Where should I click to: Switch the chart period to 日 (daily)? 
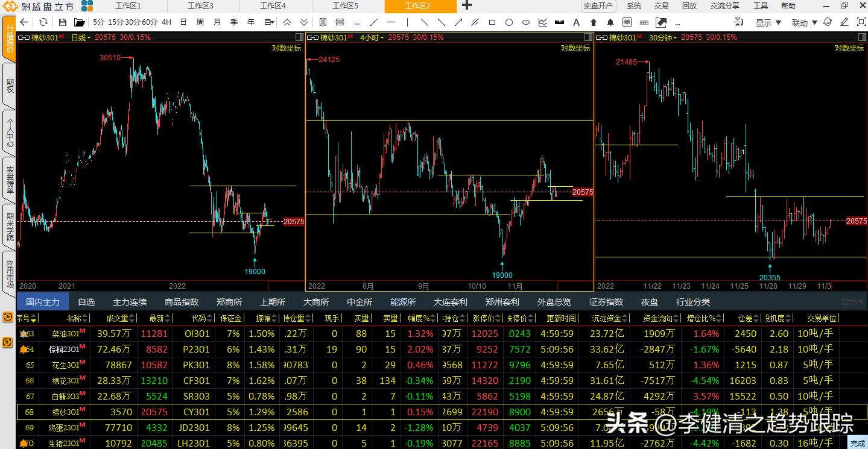183,22
